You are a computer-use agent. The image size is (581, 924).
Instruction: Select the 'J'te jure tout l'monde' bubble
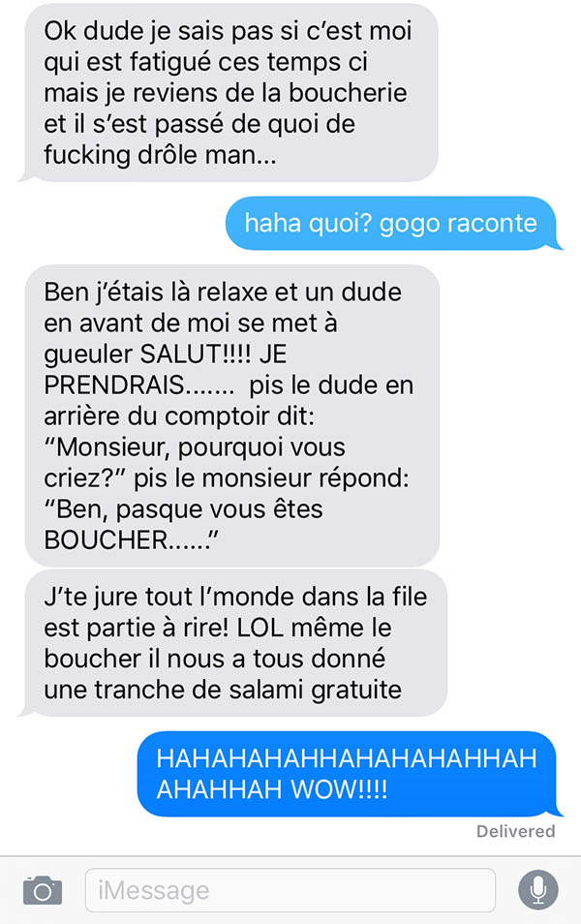pos(233,643)
